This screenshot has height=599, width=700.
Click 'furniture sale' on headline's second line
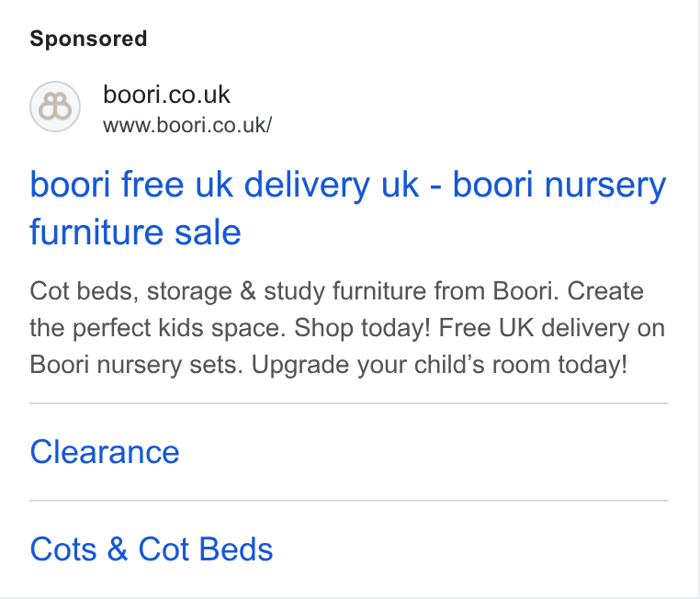(x=135, y=232)
